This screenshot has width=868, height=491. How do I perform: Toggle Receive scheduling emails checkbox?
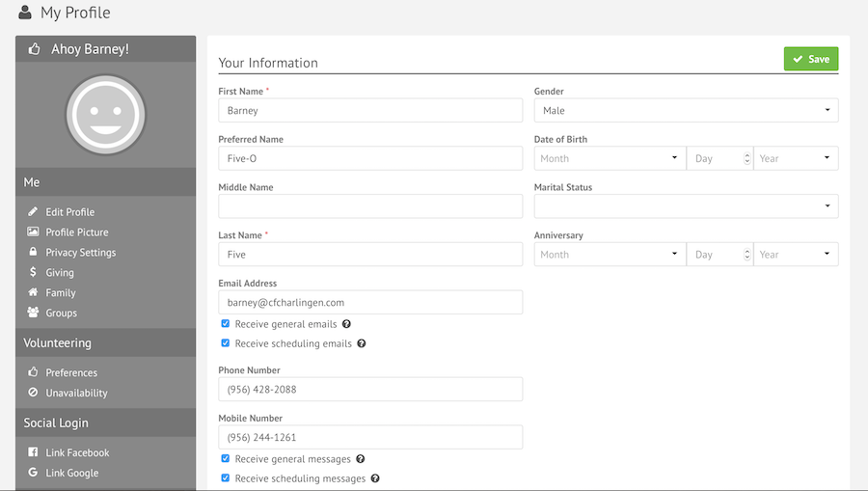pos(226,342)
